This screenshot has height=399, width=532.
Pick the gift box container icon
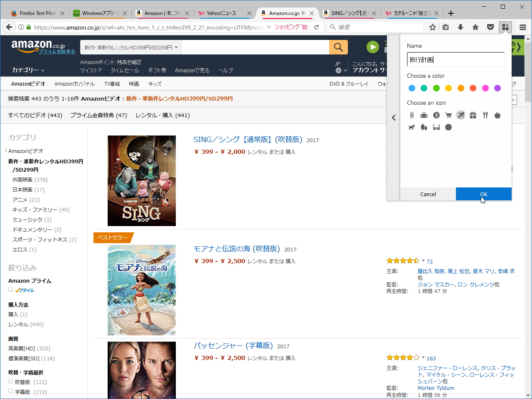[x=473, y=115]
